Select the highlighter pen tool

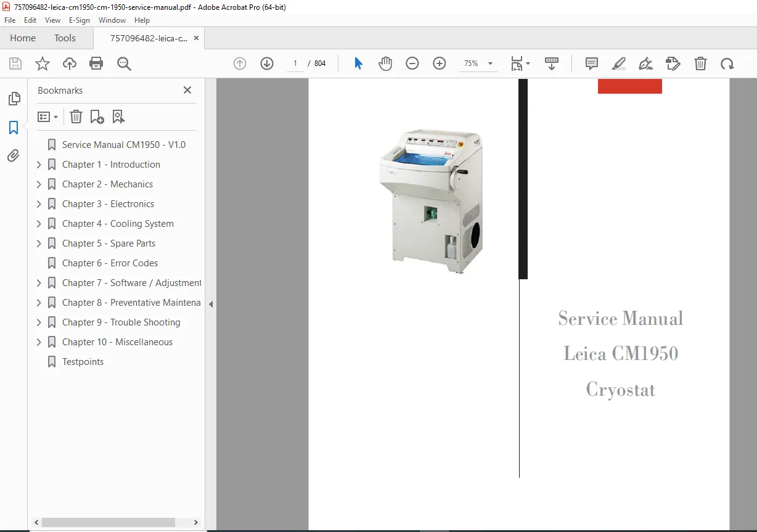coord(619,63)
